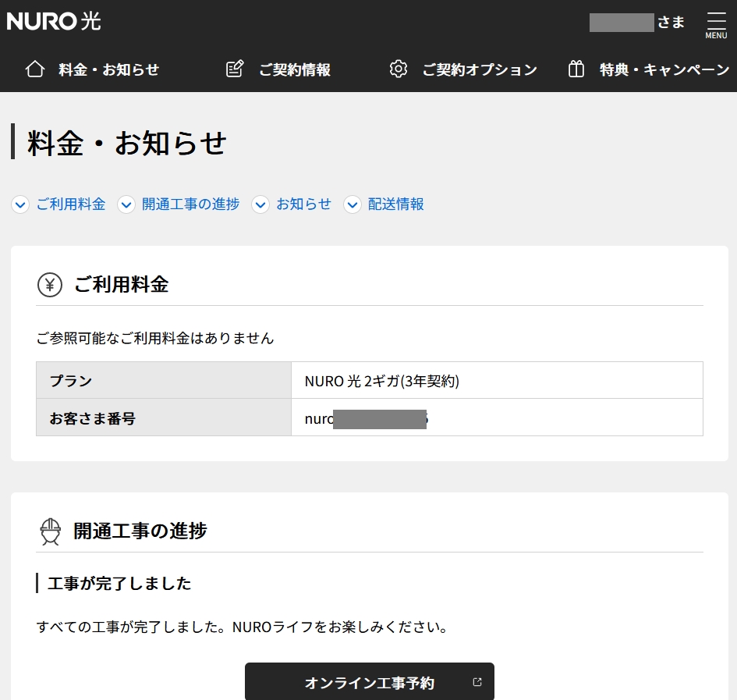Click the NURO 光 2ギガ(3年契約) cell
737x700 pixels.
point(497,380)
